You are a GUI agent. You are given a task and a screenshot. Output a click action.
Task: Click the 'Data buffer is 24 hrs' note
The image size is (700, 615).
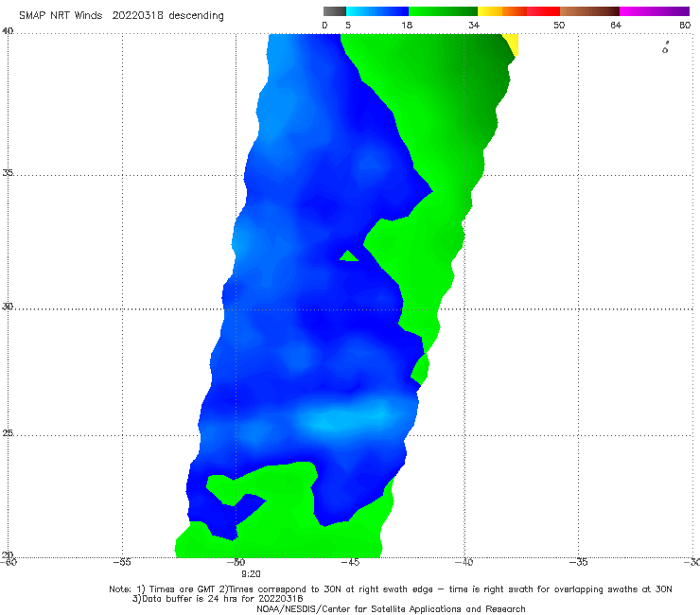[218, 599]
